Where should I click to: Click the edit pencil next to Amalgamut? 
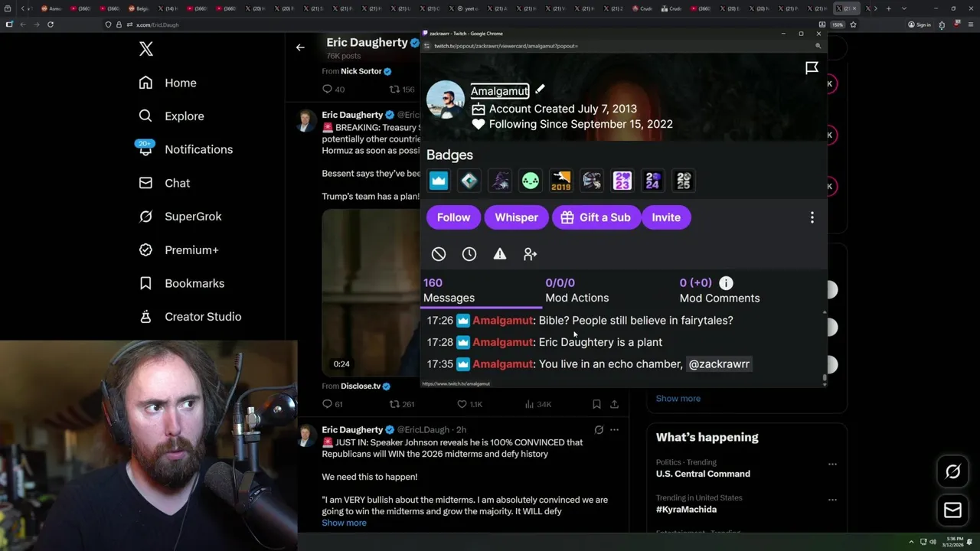coord(540,90)
